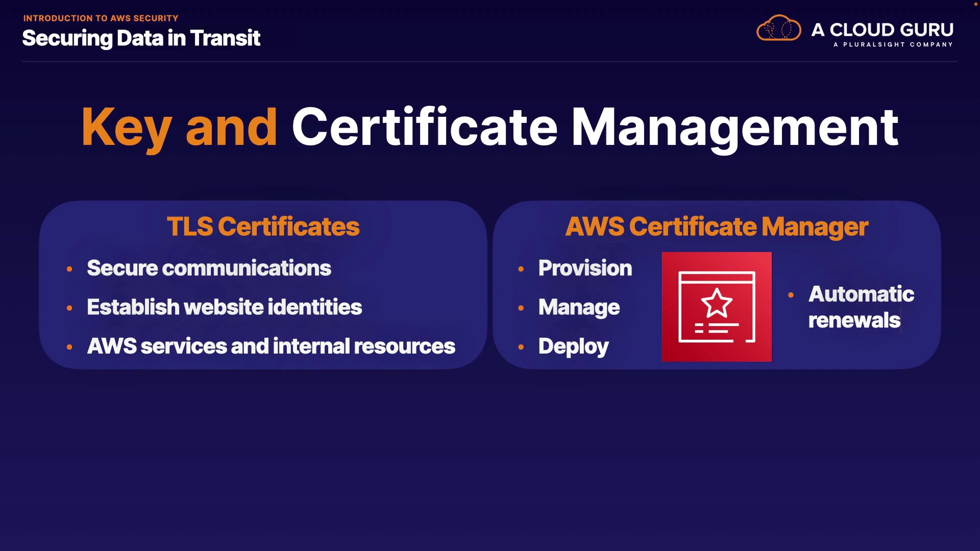Click 'A Pluralsight Company' tagline
Image resolution: width=980 pixels, height=551 pixels.
(x=893, y=45)
